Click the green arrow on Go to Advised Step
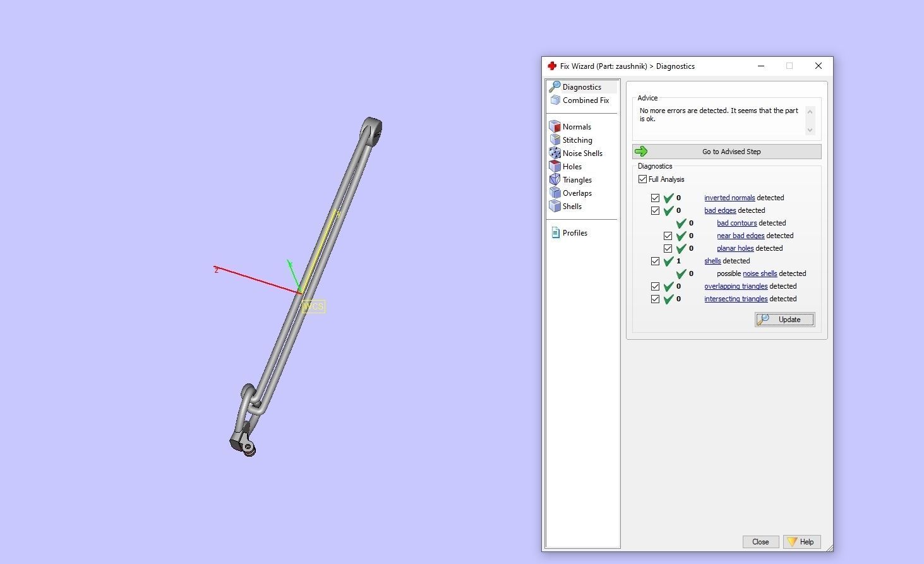Screen dimensions: 924x564 641,151
